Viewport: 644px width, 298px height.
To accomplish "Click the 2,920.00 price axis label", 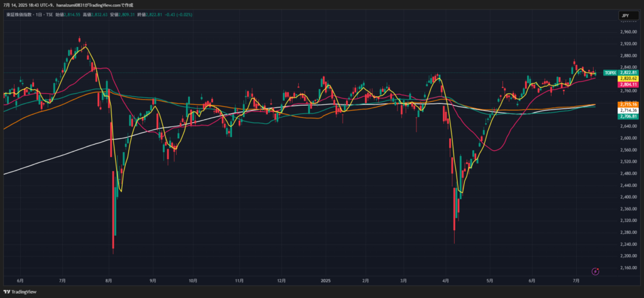I will (x=628, y=43).
